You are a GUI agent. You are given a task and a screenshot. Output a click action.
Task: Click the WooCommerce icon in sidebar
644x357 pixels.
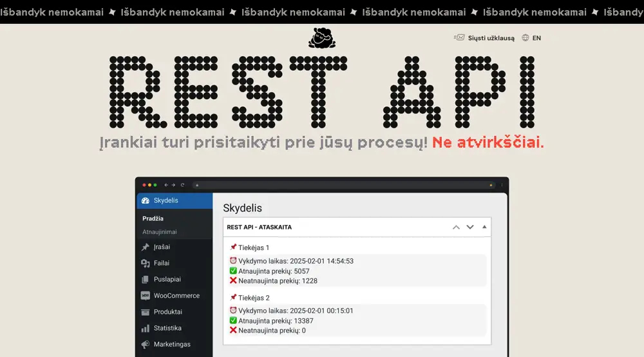pos(146,296)
